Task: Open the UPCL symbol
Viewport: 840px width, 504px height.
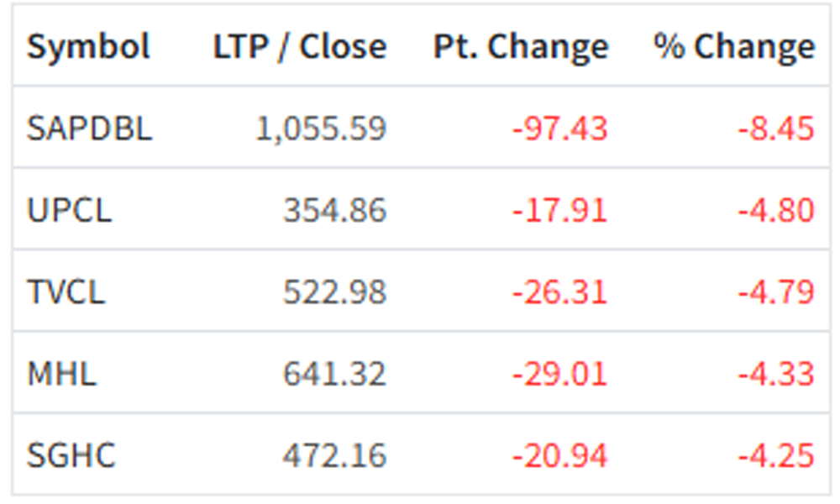Action: pyautogui.click(x=70, y=210)
